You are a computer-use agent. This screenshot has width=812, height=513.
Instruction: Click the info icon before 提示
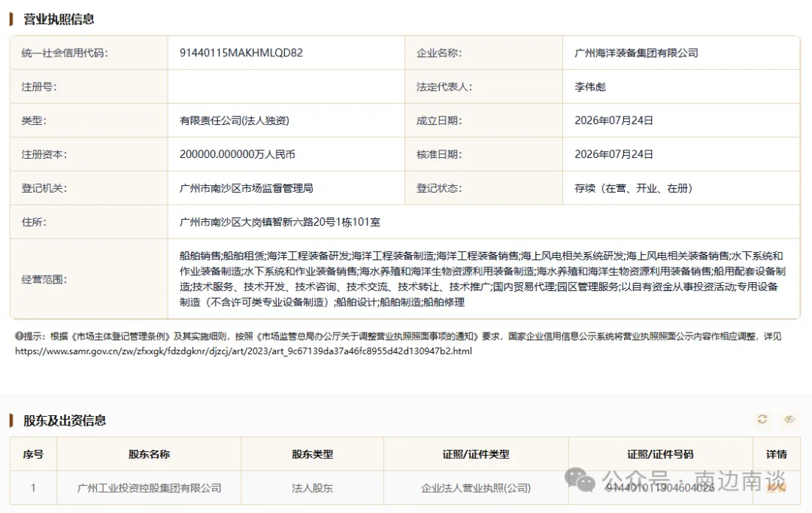click(19, 335)
